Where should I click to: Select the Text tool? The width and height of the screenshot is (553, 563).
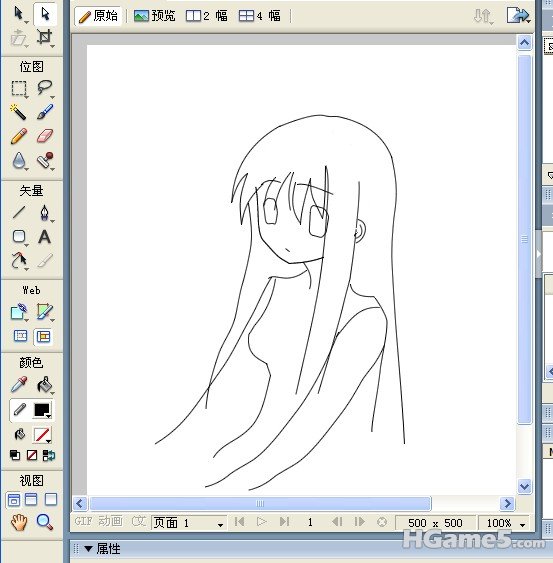pyautogui.click(x=45, y=237)
